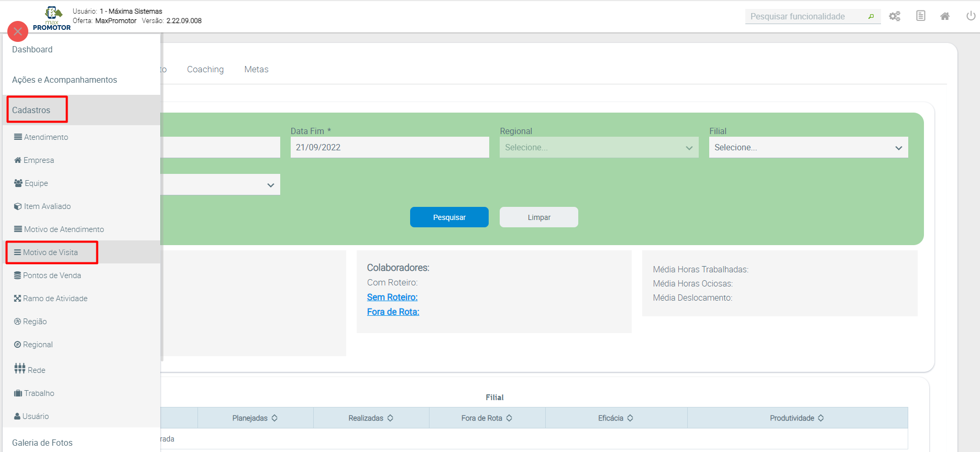Sort by Fora de Rota column
The width and height of the screenshot is (980, 452).
509,418
